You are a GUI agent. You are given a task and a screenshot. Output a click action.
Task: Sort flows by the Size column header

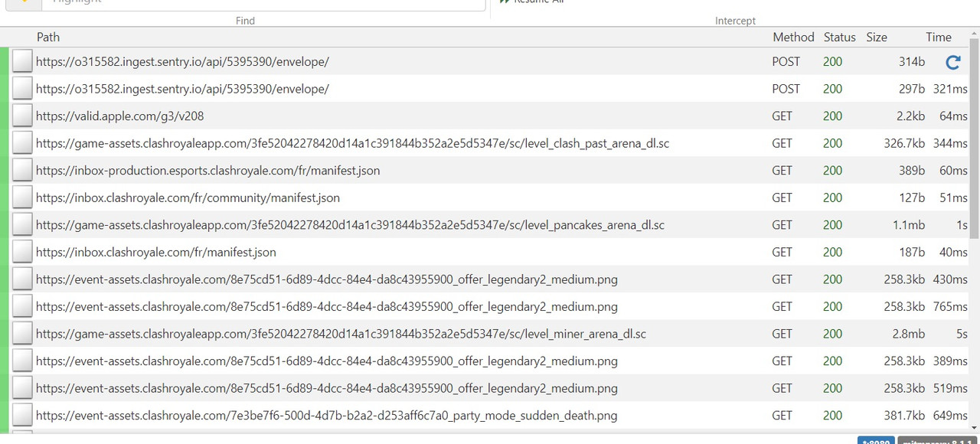click(877, 37)
